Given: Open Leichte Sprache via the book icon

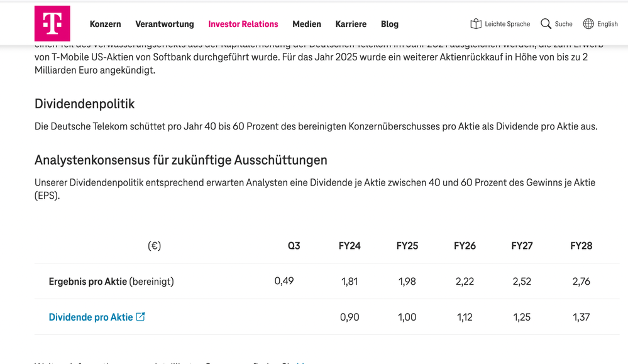Looking at the screenshot, I should point(476,23).
